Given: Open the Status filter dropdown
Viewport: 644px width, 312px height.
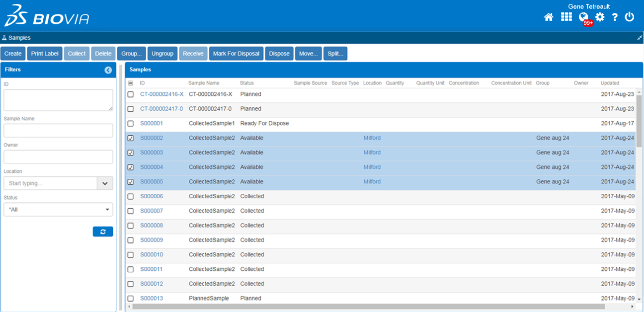Looking at the screenshot, I should point(58,210).
